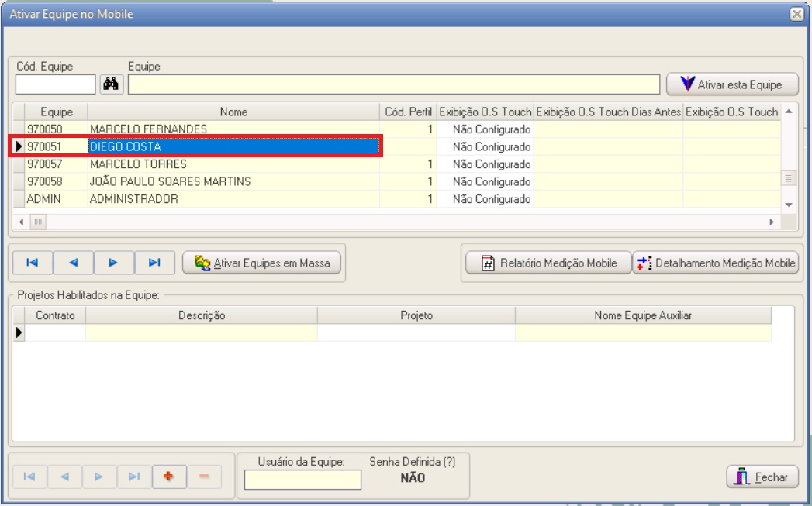The height and width of the screenshot is (506, 812).
Task: Go to next team record
Action: point(113,263)
